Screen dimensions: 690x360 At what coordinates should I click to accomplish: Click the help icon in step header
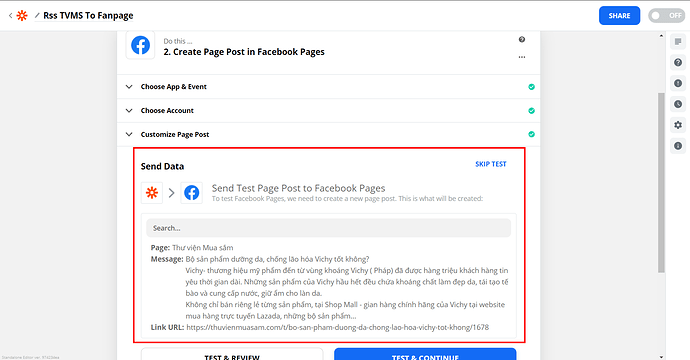[521, 40]
